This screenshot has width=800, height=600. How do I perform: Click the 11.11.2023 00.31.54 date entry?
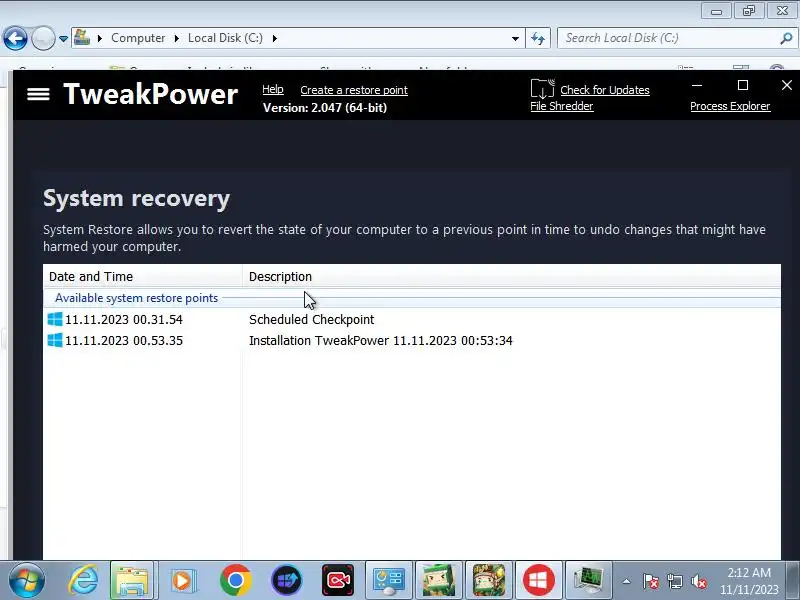[x=124, y=319]
